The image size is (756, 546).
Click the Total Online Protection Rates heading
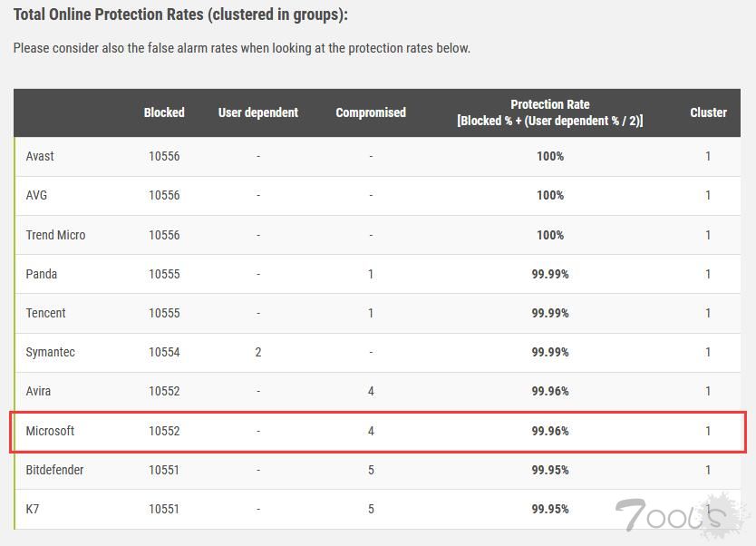tap(180, 15)
